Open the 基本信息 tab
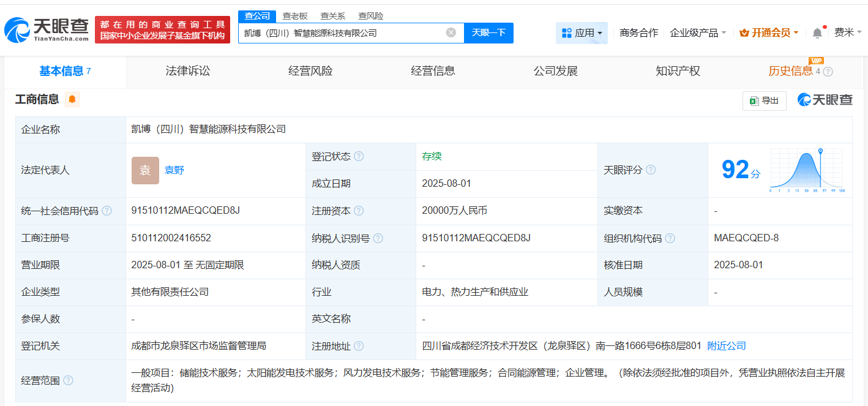Viewport: 868px width, 406px height. tap(65, 71)
